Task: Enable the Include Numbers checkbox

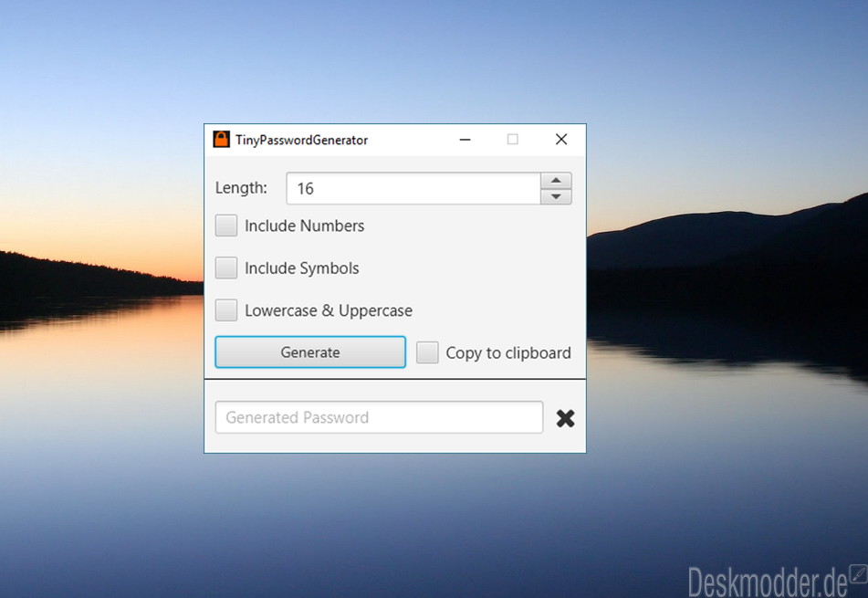Action: (x=226, y=226)
